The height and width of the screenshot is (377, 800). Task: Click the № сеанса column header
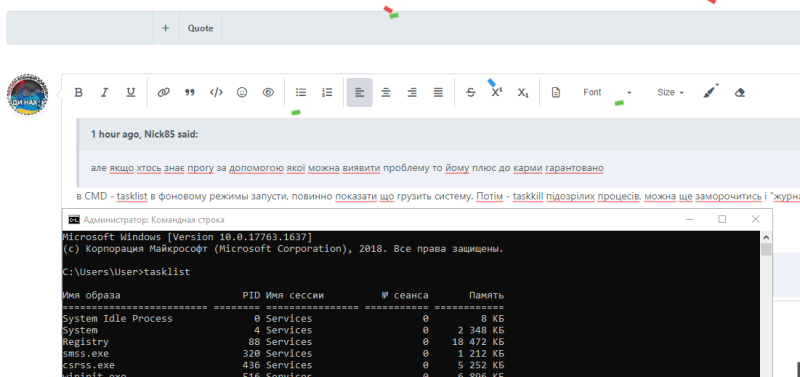[x=405, y=295]
